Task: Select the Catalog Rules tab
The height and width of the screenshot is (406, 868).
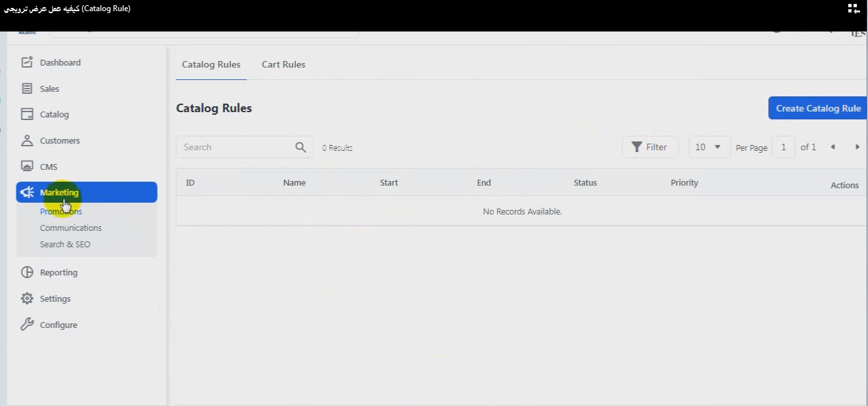Action: pos(211,64)
